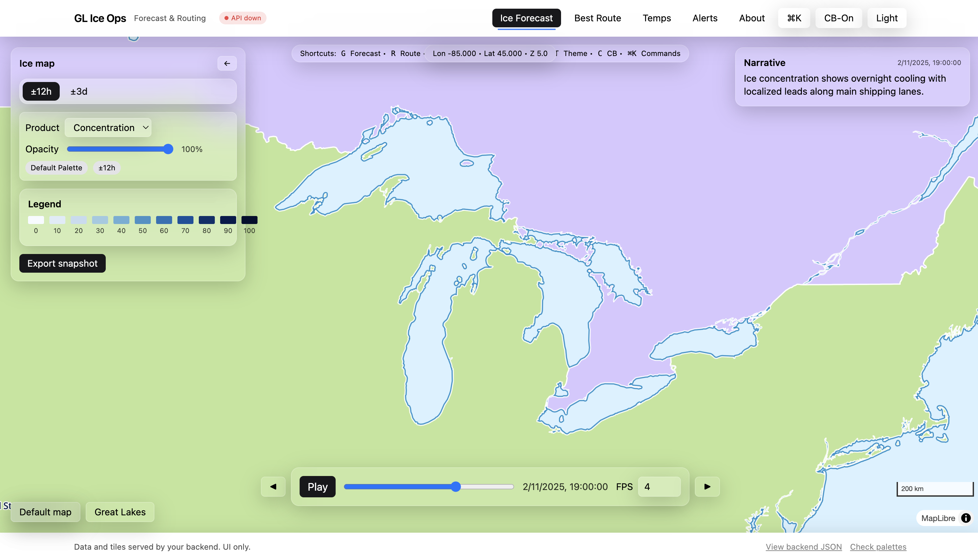The image size is (978, 560).
Task: Click the FPS input field
Action: (x=658, y=487)
